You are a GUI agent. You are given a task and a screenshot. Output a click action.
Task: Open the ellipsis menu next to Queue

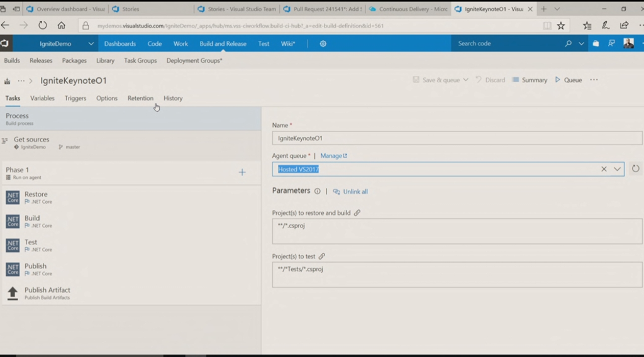click(x=594, y=80)
